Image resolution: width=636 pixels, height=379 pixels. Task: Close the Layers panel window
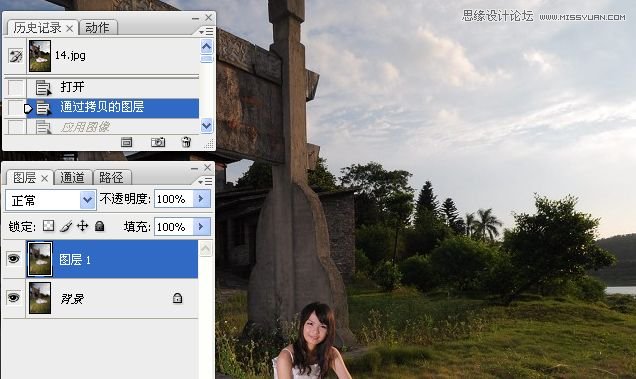208,167
